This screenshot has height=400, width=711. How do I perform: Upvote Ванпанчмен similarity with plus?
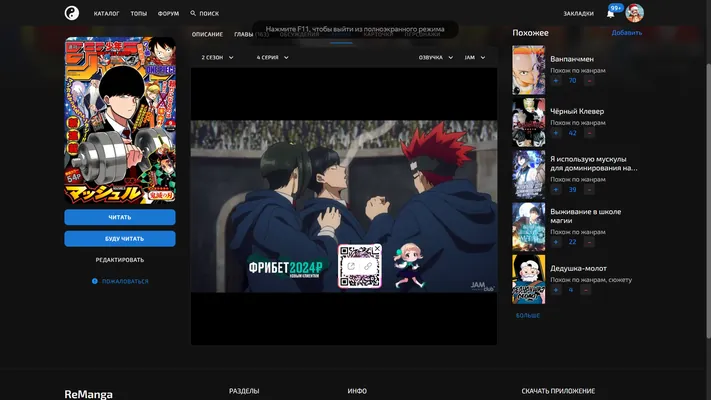556,81
